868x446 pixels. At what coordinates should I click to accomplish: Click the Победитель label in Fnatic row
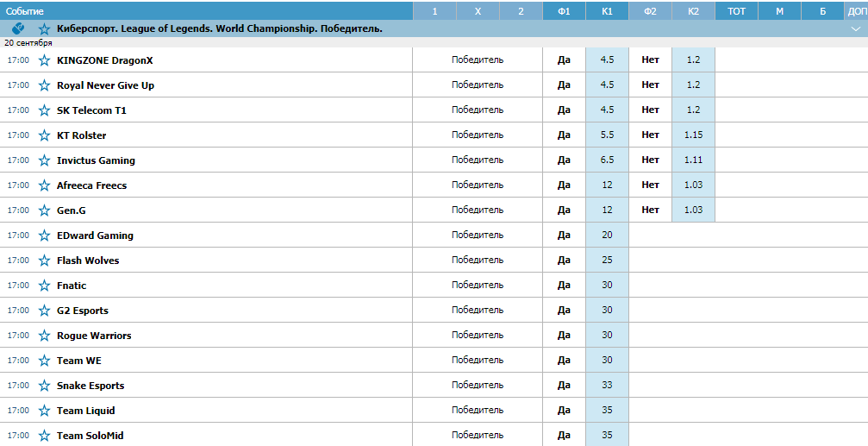click(478, 285)
